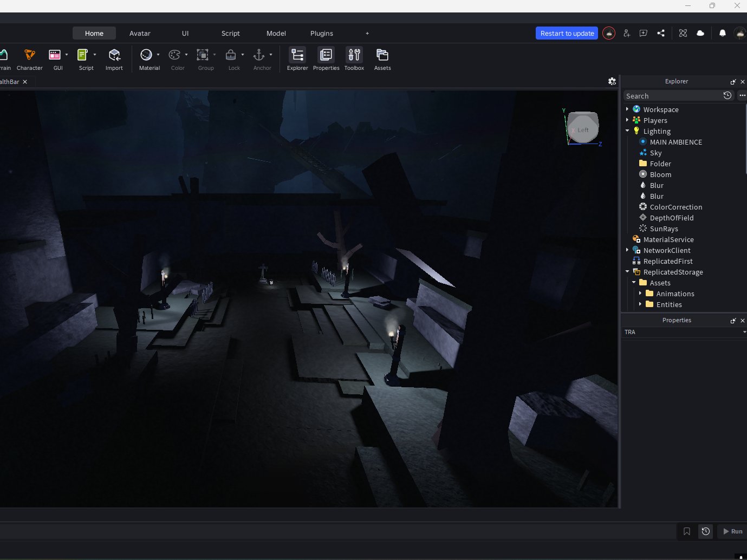Viewport: 747px width, 560px height.
Task: Open the Material picker icon
Action: click(x=146, y=55)
